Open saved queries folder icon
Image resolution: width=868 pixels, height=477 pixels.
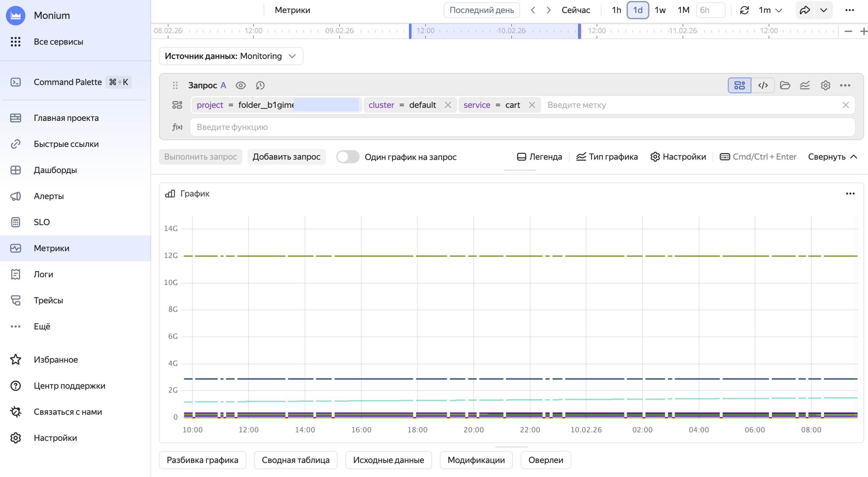785,86
